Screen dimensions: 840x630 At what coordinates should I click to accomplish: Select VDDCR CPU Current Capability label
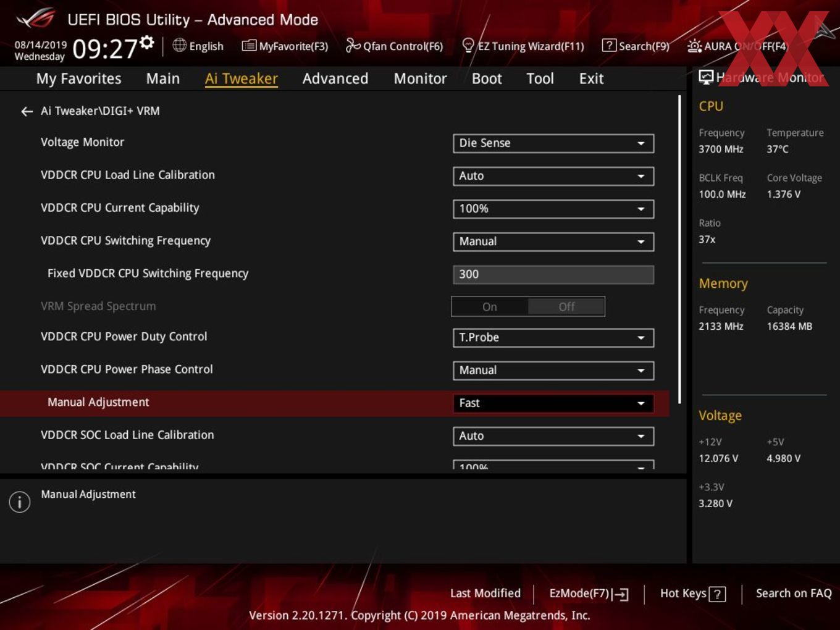pyautogui.click(x=120, y=208)
